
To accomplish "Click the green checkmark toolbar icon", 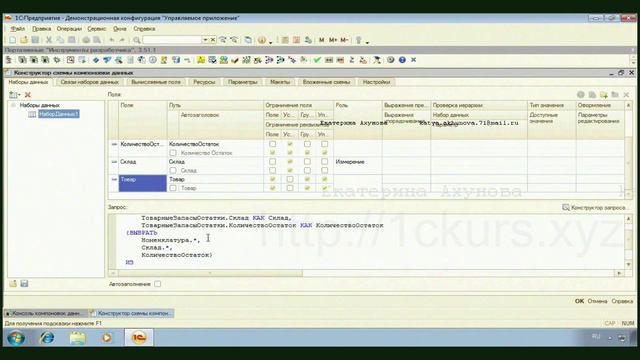I will click(317, 60).
